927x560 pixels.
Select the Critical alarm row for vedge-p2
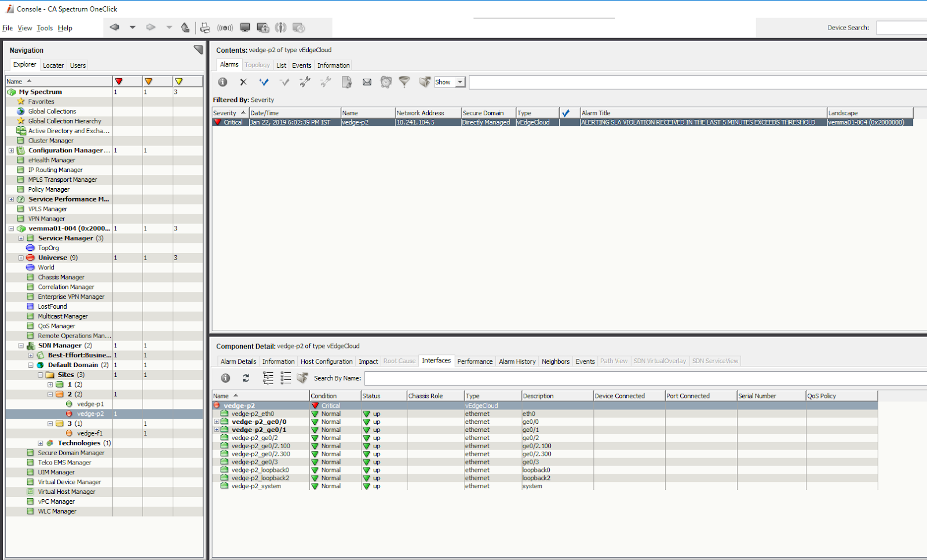563,122
